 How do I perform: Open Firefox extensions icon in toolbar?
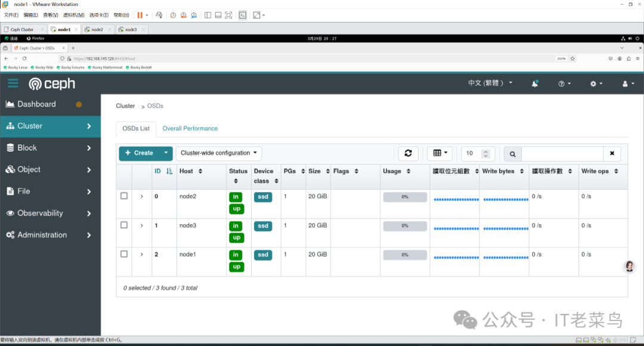pos(628,58)
